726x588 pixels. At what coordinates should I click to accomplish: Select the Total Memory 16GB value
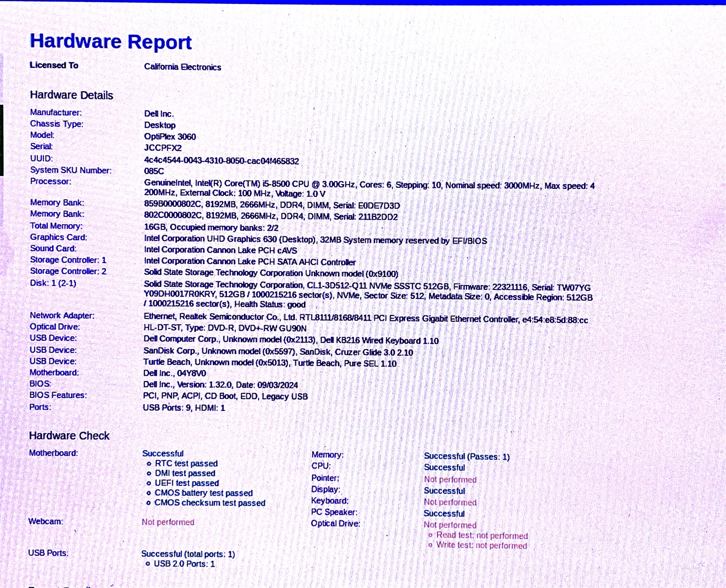[211, 228]
